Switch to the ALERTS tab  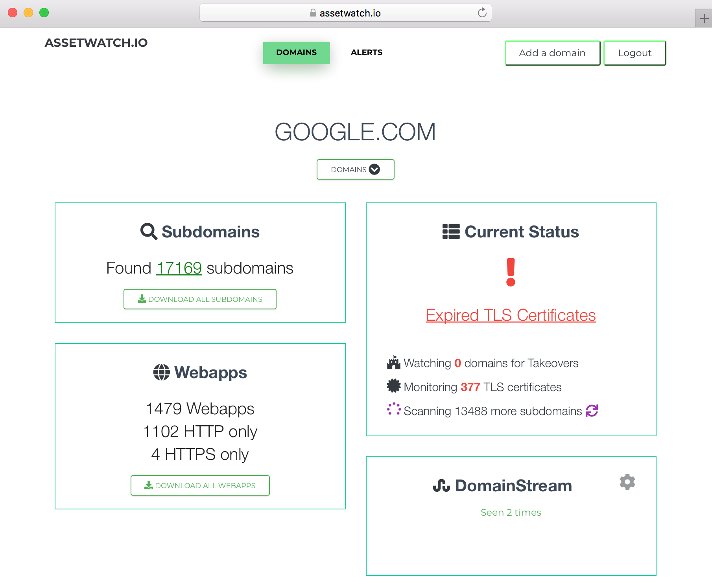[x=366, y=53]
